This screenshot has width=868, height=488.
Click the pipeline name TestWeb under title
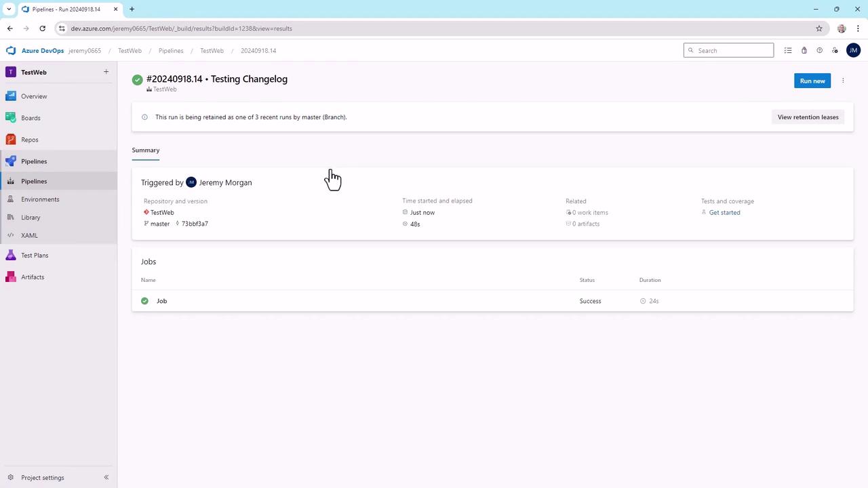pyautogui.click(x=165, y=89)
